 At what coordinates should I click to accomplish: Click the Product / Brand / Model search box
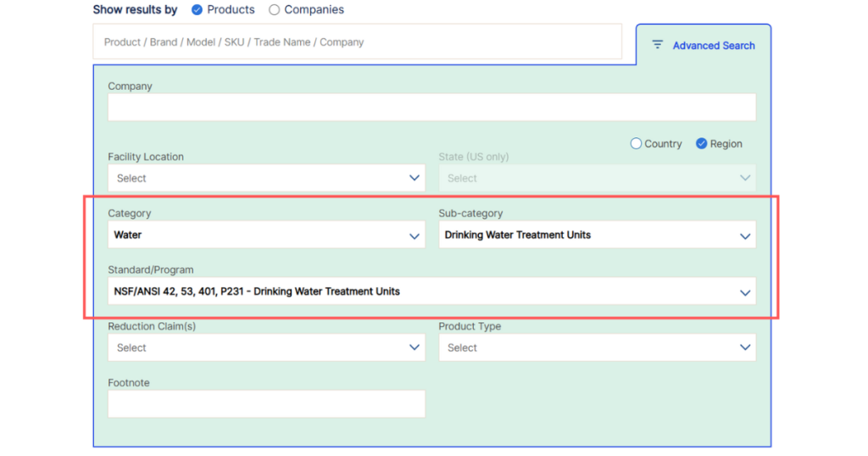(357, 42)
